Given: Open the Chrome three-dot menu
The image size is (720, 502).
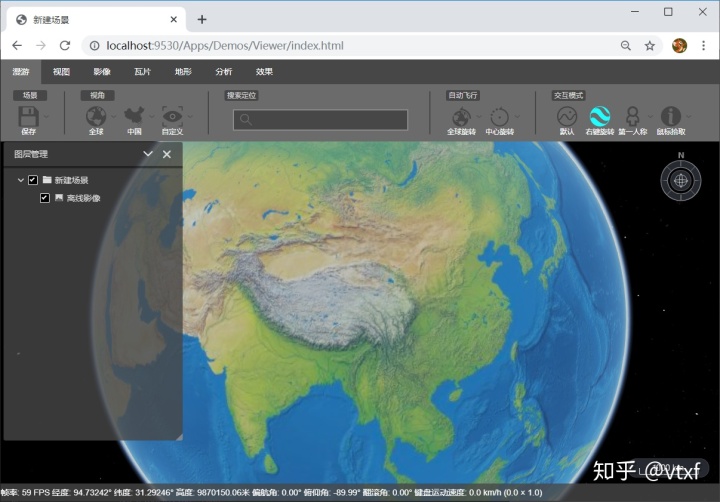Looking at the screenshot, I should pyautogui.click(x=703, y=45).
